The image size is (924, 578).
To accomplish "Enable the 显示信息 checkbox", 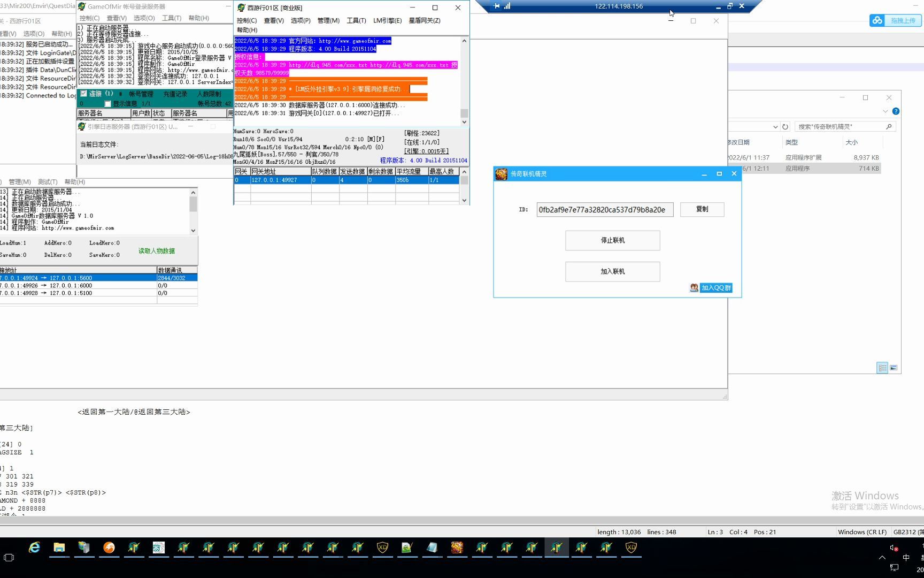I will tap(107, 104).
